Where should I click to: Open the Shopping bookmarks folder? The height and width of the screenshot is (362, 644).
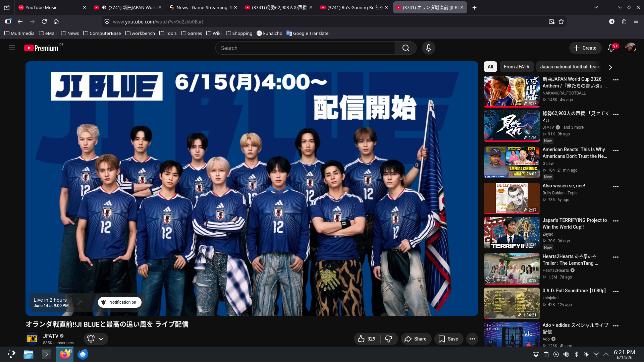(x=239, y=33)
